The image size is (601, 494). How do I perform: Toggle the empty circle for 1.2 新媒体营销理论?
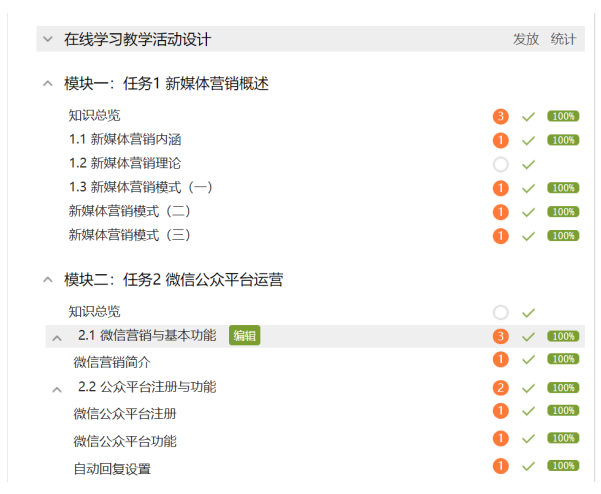(501, 164)
